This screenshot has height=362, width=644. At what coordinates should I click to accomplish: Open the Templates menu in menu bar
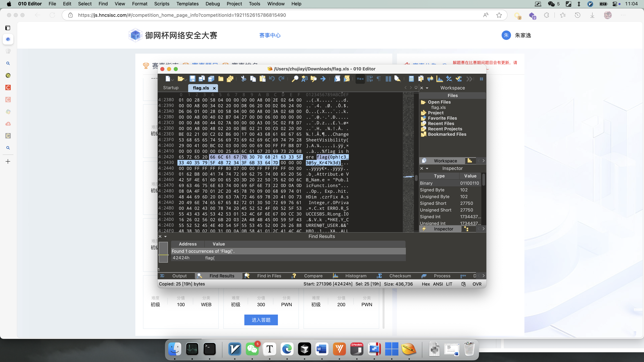click(187, 4)
